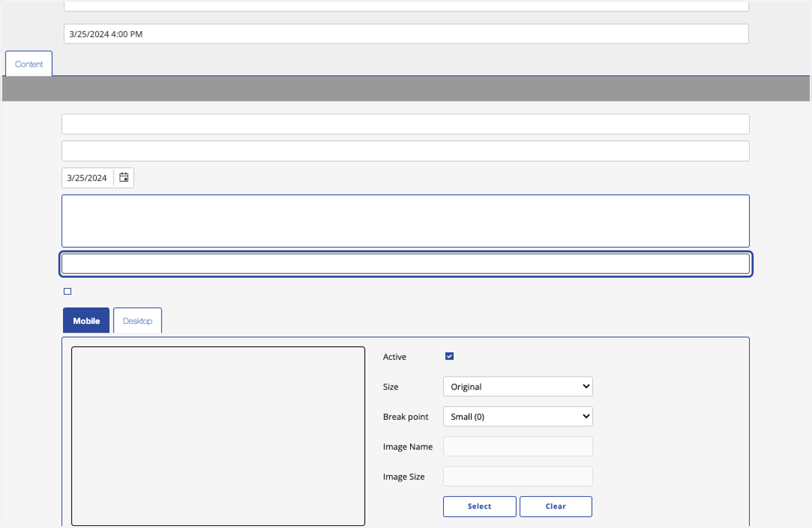Switch to the Desktop tab

click(137, 320)
